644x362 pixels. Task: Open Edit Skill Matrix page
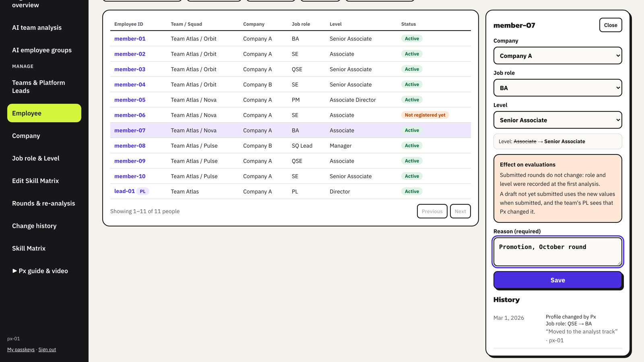pyautogui.click(x=44, y=181)
